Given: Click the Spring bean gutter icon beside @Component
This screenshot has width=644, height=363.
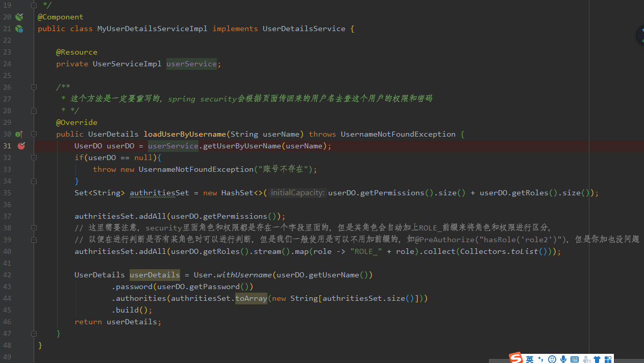Looking at the screenshot, I should click(19, 17).
